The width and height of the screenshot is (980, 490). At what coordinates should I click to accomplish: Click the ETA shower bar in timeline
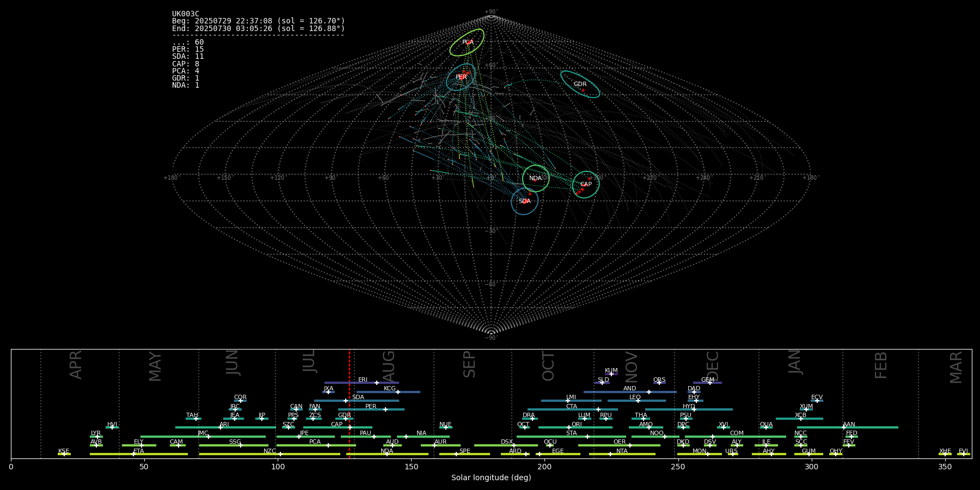click(x=139, y=454)
